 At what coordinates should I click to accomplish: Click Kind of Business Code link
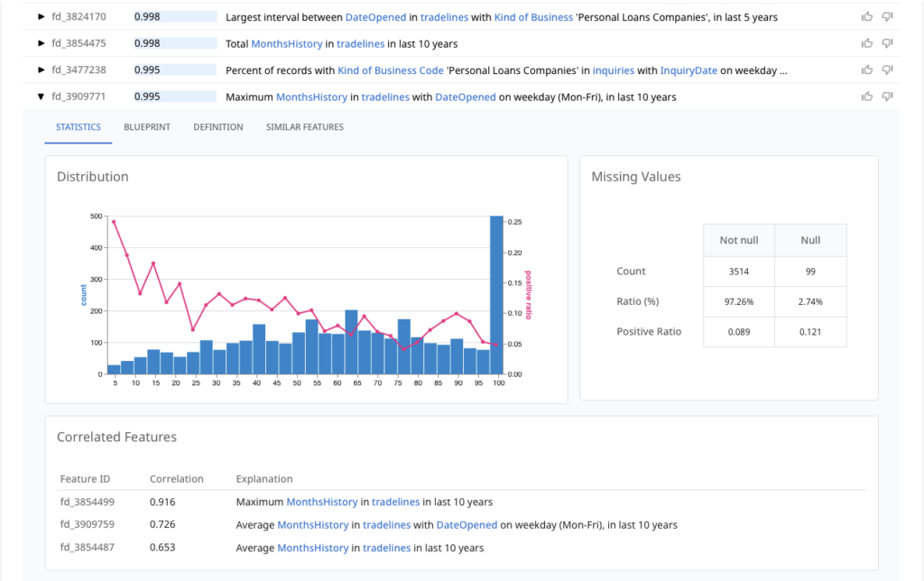[391, 70]
